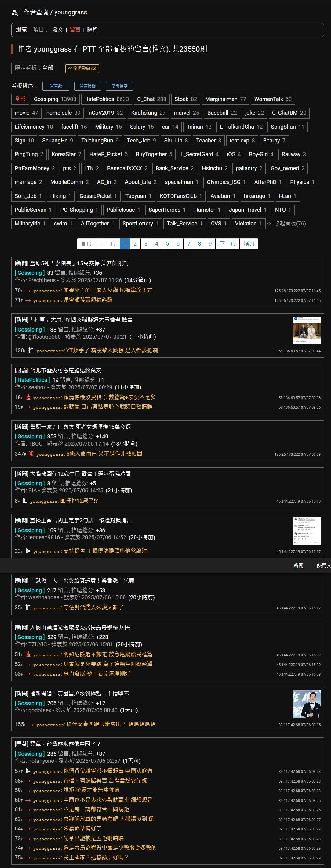Open the 作者查詢 breadcrumb link
This screenshot has width=331, height=868.
(x=36, y=13)
